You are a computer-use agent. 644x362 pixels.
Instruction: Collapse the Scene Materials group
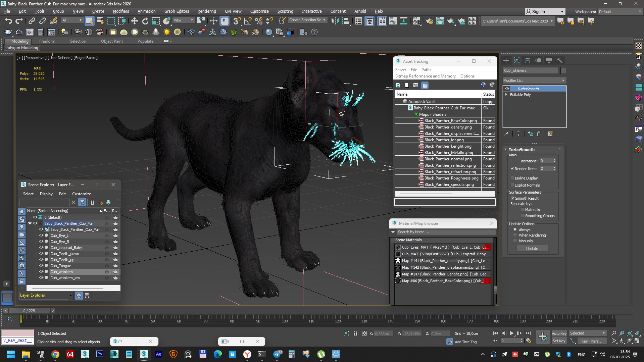pos(393,240)
